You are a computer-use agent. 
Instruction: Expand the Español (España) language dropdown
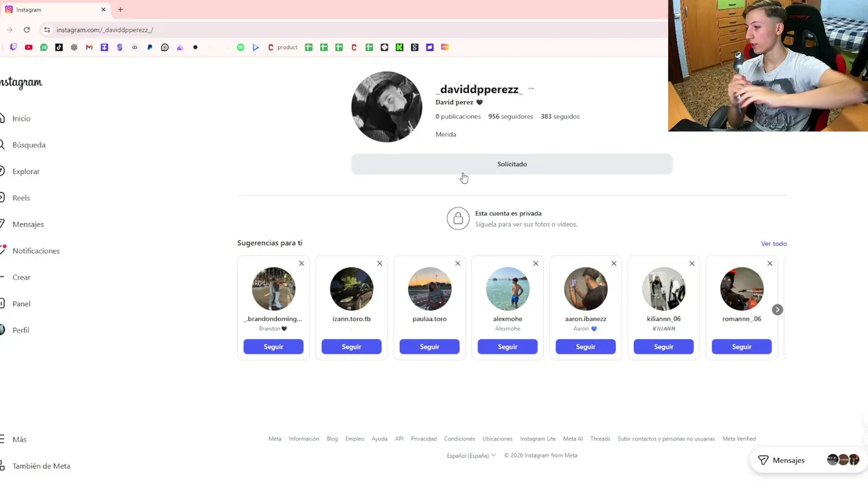471,455
